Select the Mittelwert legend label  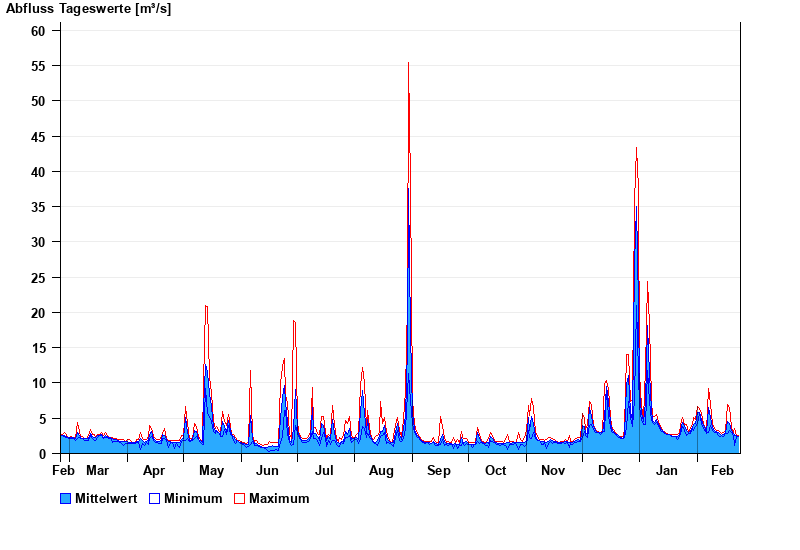click(x=105, y=498)
